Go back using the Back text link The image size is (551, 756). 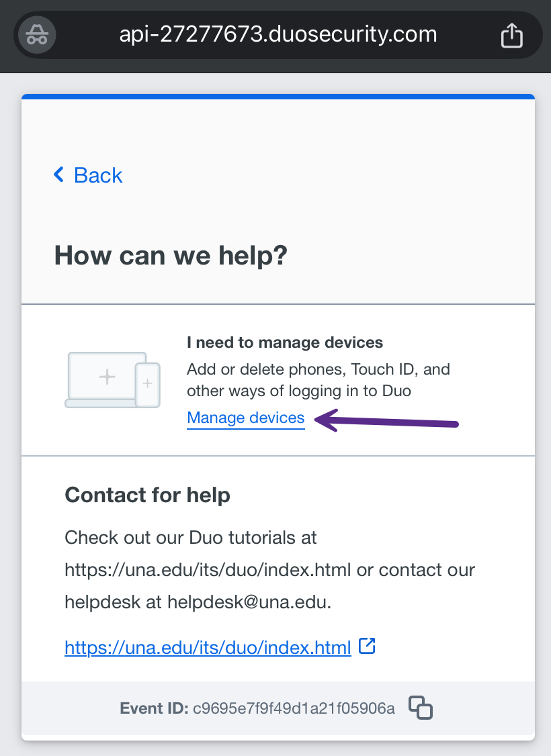tap(98, 175)
